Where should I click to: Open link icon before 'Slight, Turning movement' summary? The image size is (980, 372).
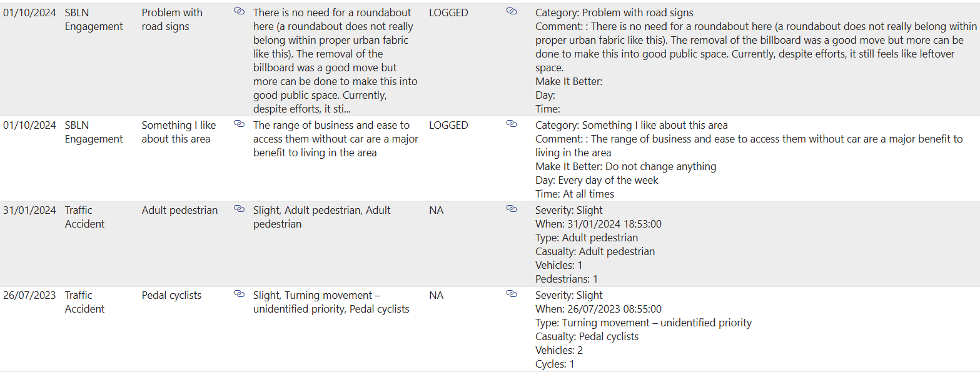point(239,294)
